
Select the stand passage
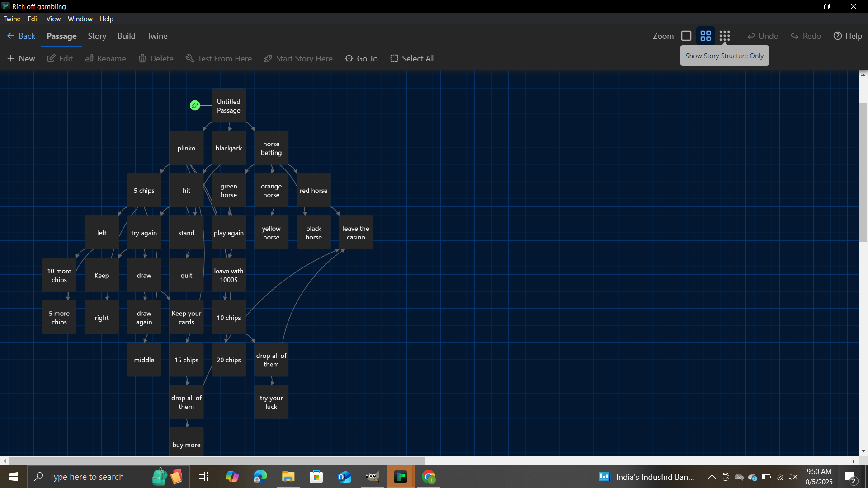click(186, 233)
